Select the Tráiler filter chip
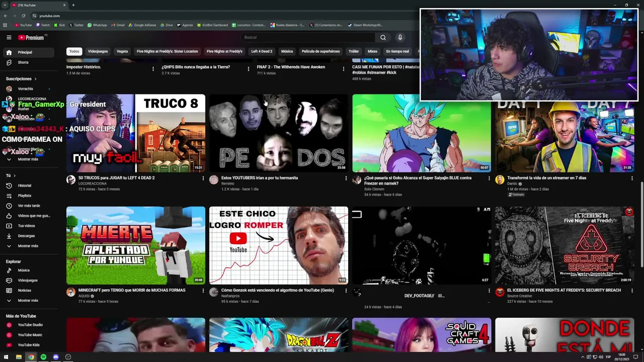The height and width of the screenshot is (362, 644). pos(354,51)
